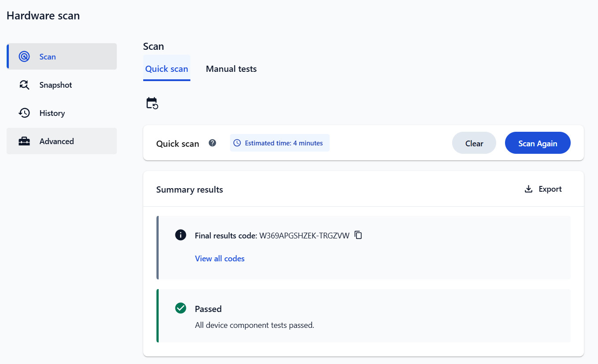Click the Advanced toolbox icon
This screenshot has width=598, height=364.
24,141
